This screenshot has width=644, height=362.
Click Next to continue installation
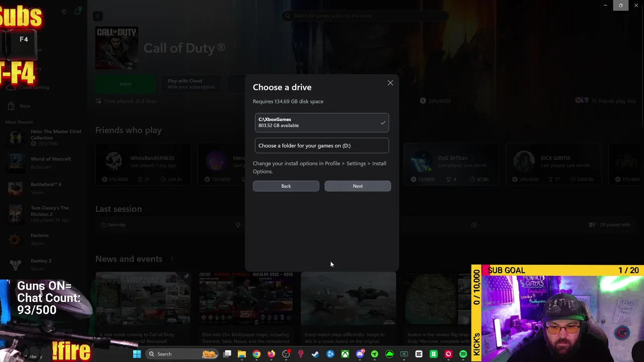(358, 186)
